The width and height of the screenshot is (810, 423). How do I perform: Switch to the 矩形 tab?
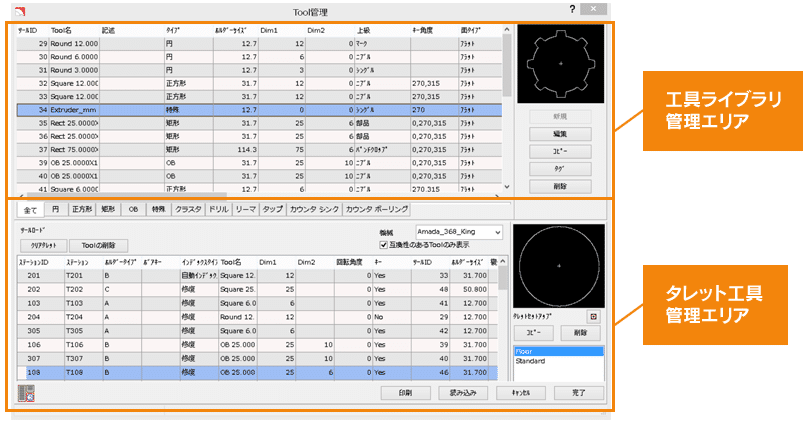coord(108,209)
